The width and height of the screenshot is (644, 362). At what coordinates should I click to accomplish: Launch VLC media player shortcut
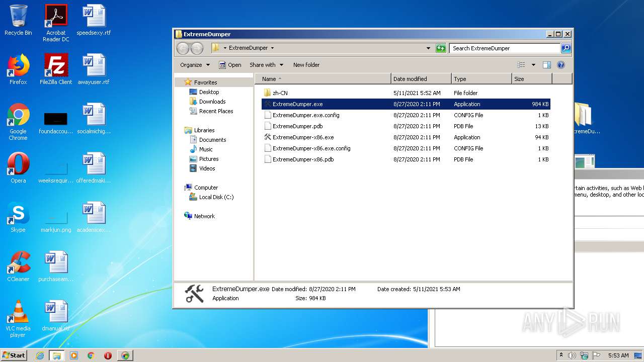[18, 319]
